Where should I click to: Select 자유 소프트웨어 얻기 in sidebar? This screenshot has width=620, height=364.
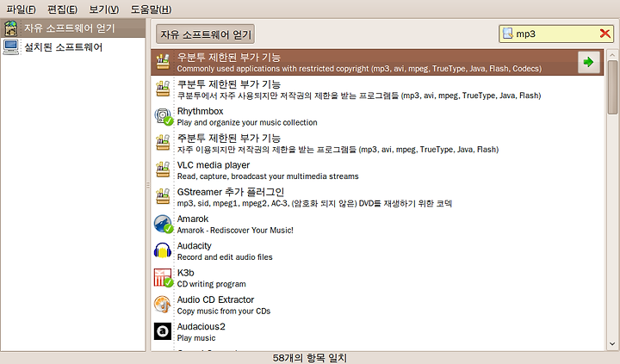pyautogui.click(x=72, y=28)
